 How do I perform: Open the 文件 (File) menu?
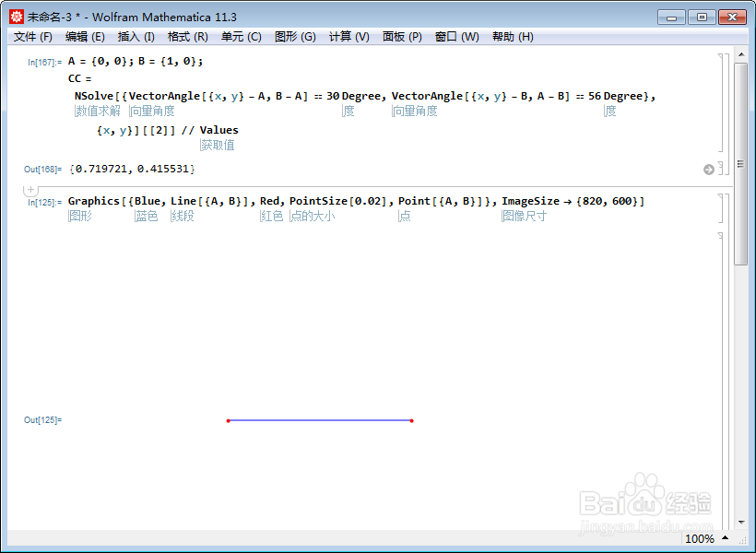(32, 36)
